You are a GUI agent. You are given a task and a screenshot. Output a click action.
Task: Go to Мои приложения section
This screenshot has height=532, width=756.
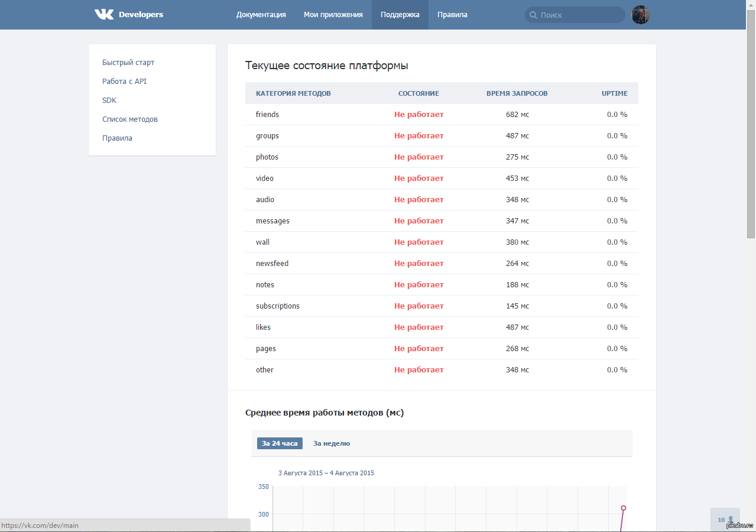[333, 15]
